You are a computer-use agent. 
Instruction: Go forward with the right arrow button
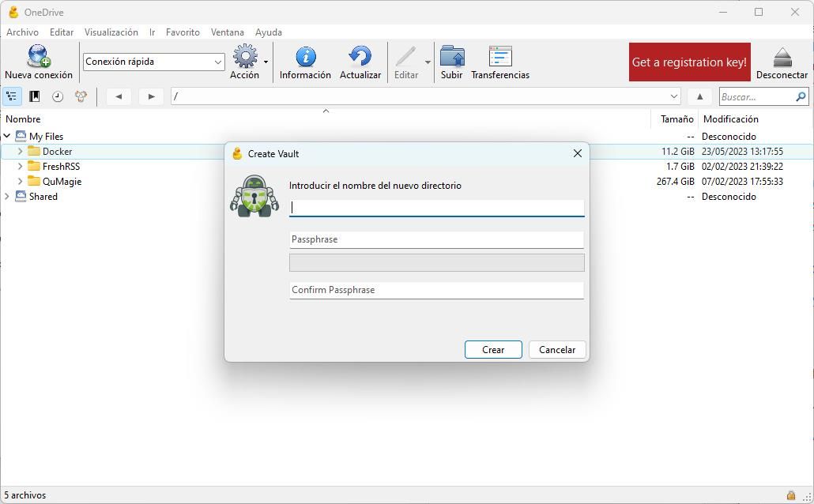151,96
